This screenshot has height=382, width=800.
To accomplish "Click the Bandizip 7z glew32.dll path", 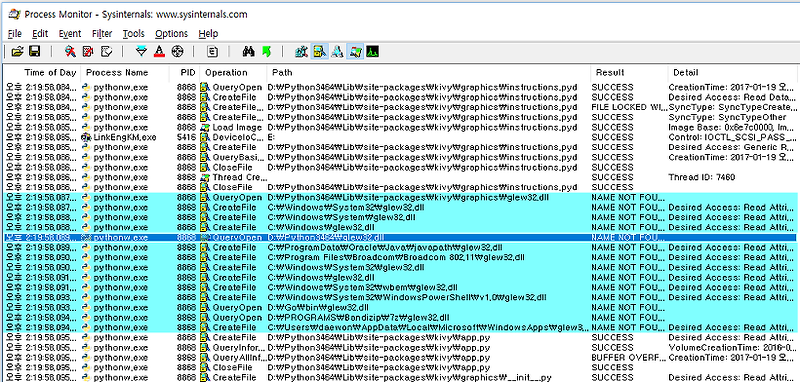I will coord(358,317).
